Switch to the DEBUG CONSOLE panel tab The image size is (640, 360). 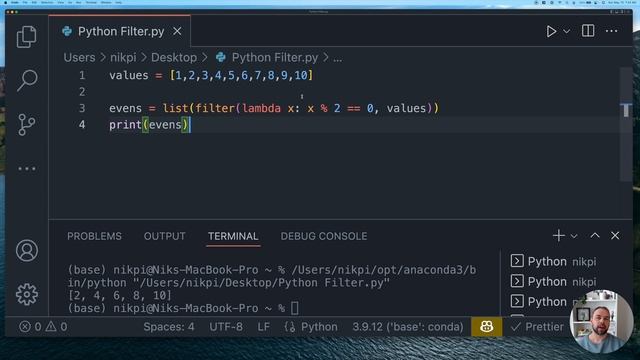coord(324,236)
